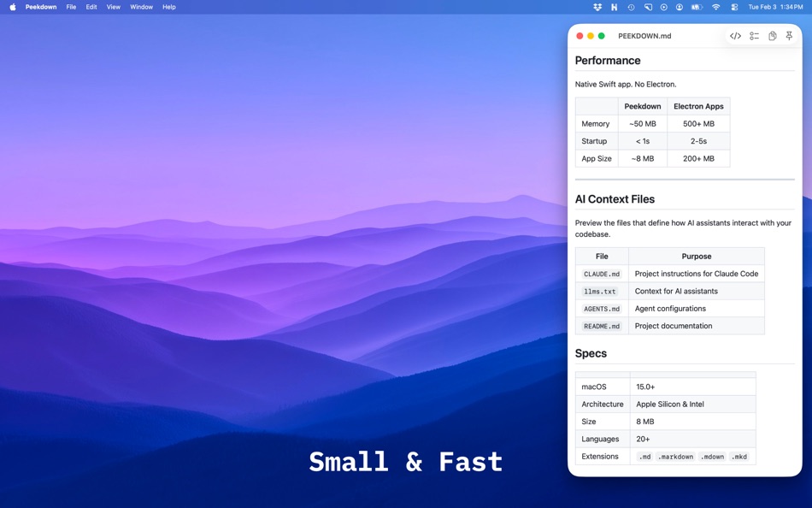
Task: Click the CLAUDE.md table entry
Action: (x=602, y=274)
